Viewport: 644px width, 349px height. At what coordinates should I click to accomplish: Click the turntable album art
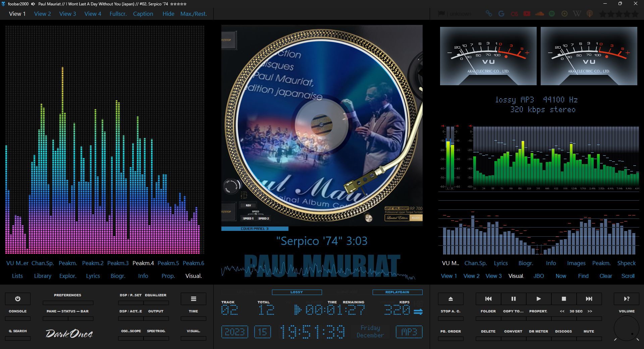pyautogui.click(x=322, y=125)
